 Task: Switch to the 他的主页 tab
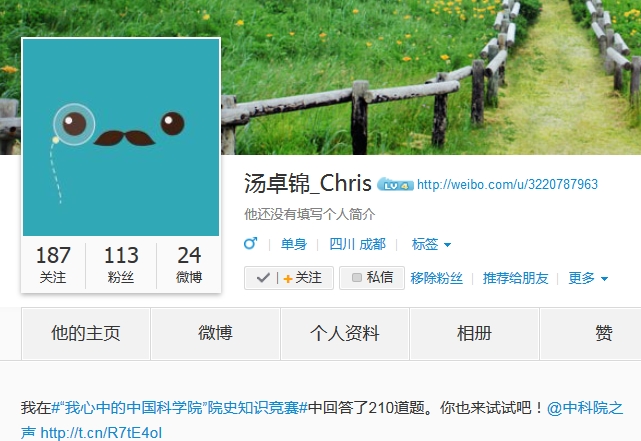tap(85, 334)
